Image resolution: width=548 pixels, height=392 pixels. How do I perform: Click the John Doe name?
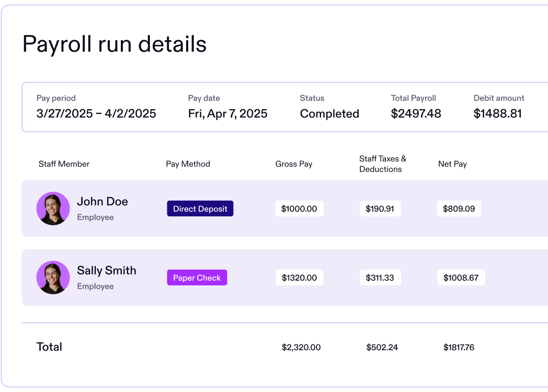(102, 202)
